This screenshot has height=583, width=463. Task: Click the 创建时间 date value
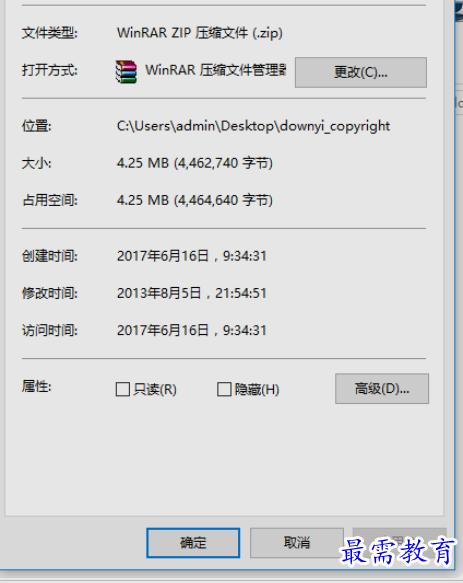[x=192, y=256]
